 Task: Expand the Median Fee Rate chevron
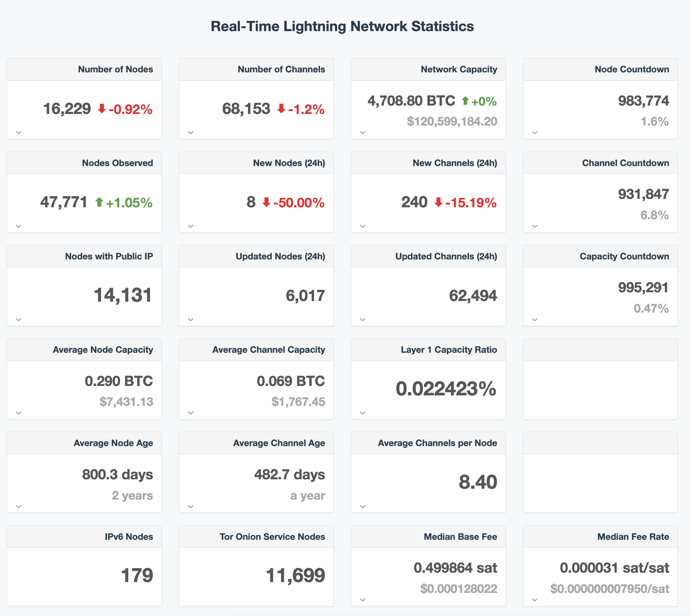(535, 600)
